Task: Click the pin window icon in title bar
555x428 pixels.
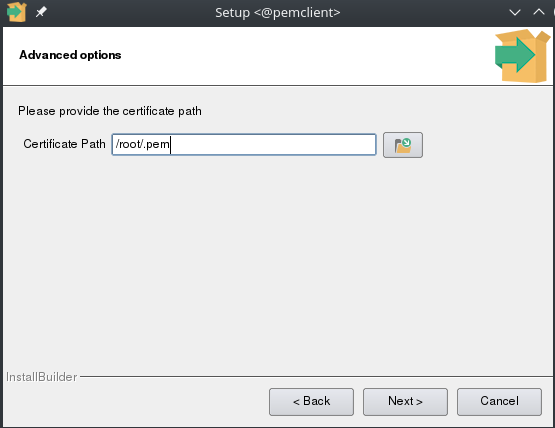Action: pos(41,12)
